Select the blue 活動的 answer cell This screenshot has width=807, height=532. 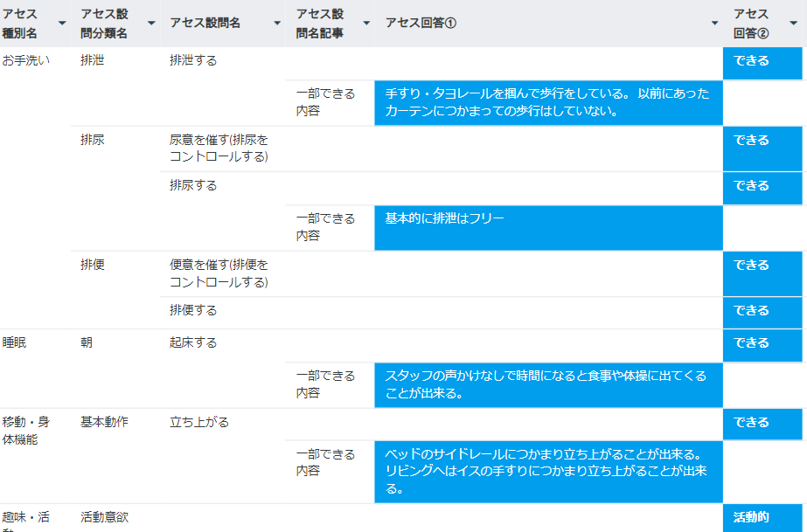coord(762,517)
